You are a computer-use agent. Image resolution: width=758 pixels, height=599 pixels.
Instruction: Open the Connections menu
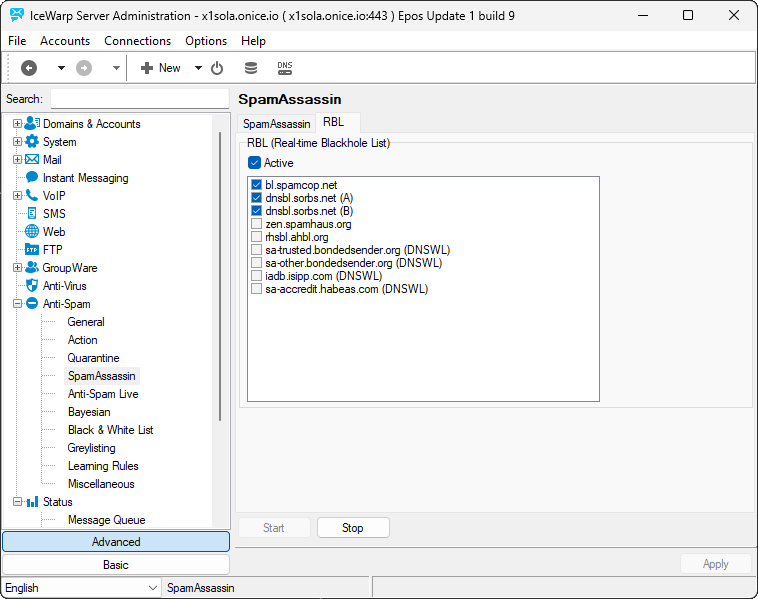tap(138, 41)
